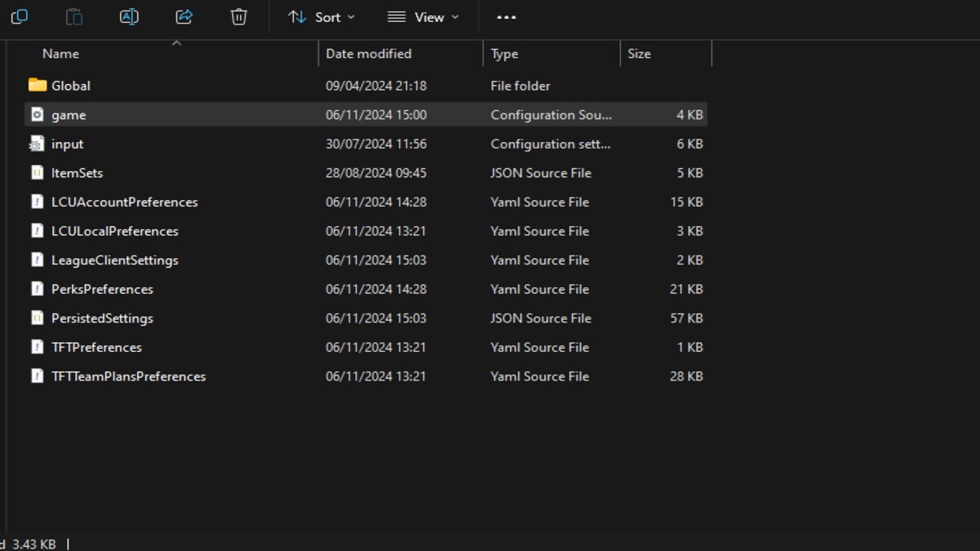Select the TFTTeamPlansPreferences file
Screen dimensions: 980x551
128,376
